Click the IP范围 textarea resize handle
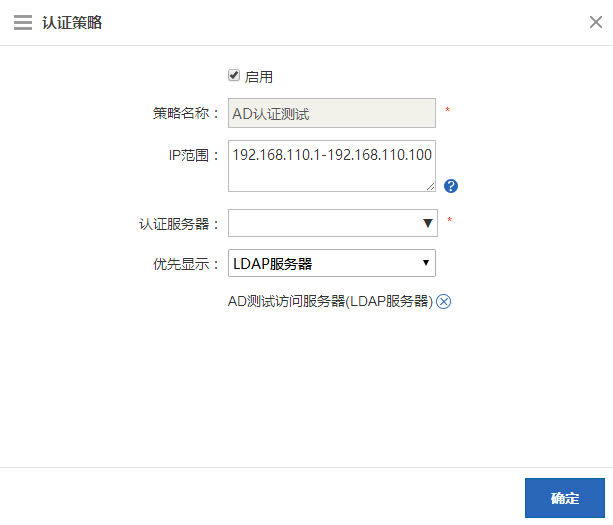This screenshot has height=525, width=613. (431, 186)
